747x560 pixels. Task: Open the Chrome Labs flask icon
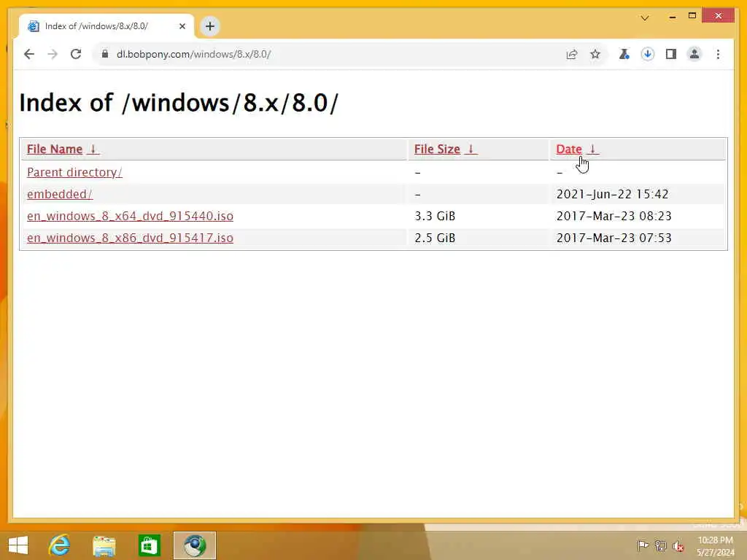point(624,54)
